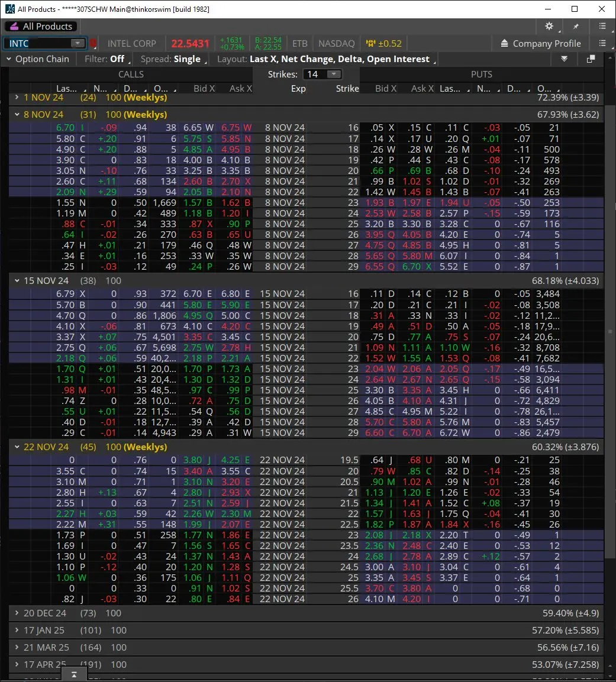Click put ask 6.70 for 8 NOV 29 strike
616x682 pixels.
(417, 267)
